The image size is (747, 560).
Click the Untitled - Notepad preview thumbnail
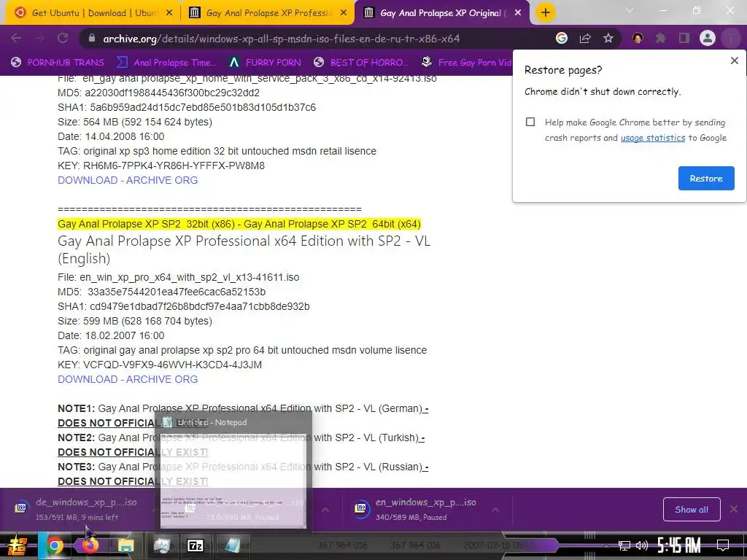[233, 481]
